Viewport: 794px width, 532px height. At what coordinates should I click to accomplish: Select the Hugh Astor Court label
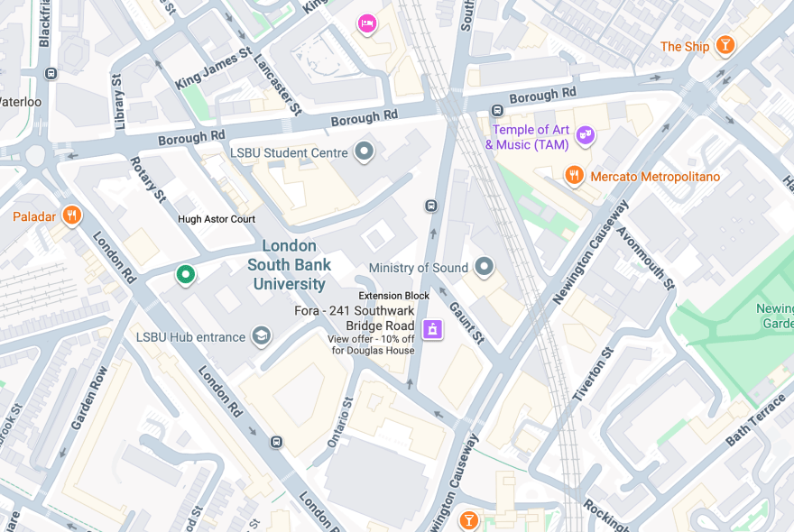pos(217,219)
